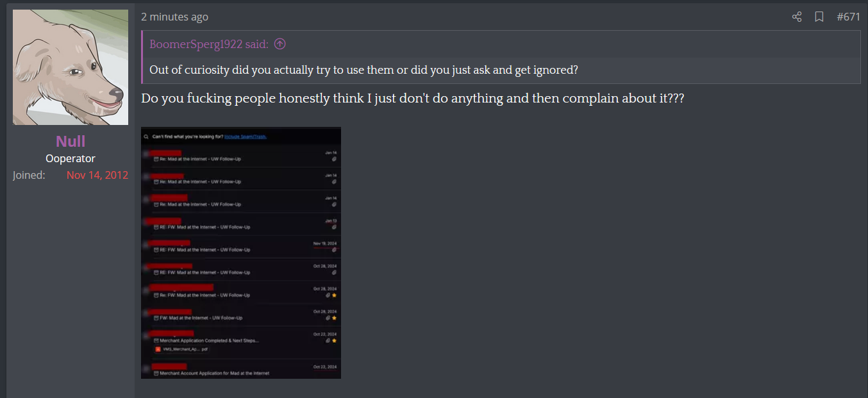Toggle the star on Merchant Application Completed email

click(x=334, y=340)
